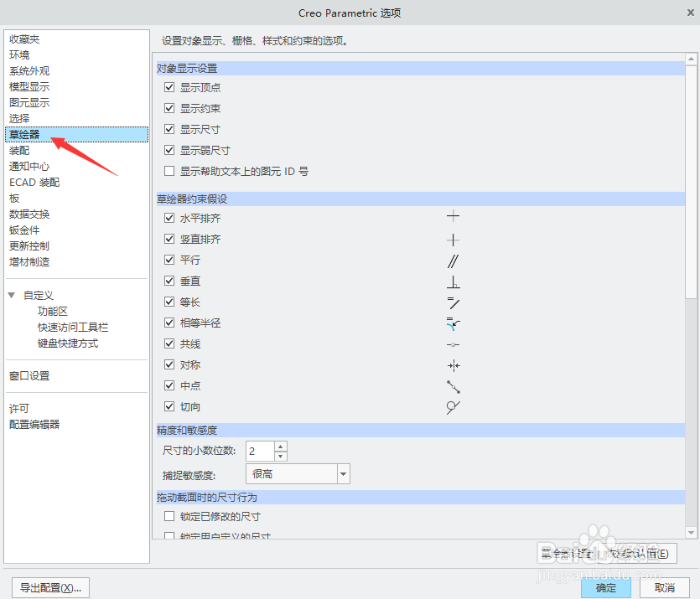
Task: Click the 尺寸的小数位数 input field
Action: [x=260, y=451]
